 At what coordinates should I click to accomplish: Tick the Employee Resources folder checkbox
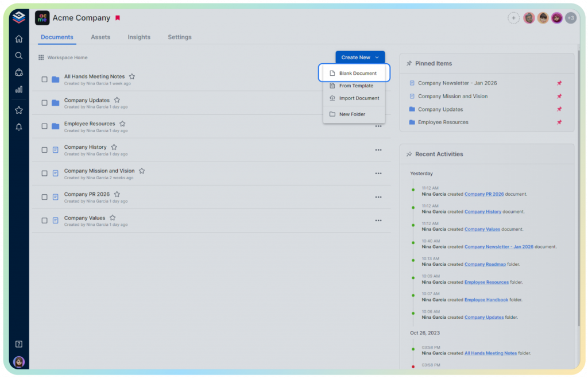(x=44, y=126)
